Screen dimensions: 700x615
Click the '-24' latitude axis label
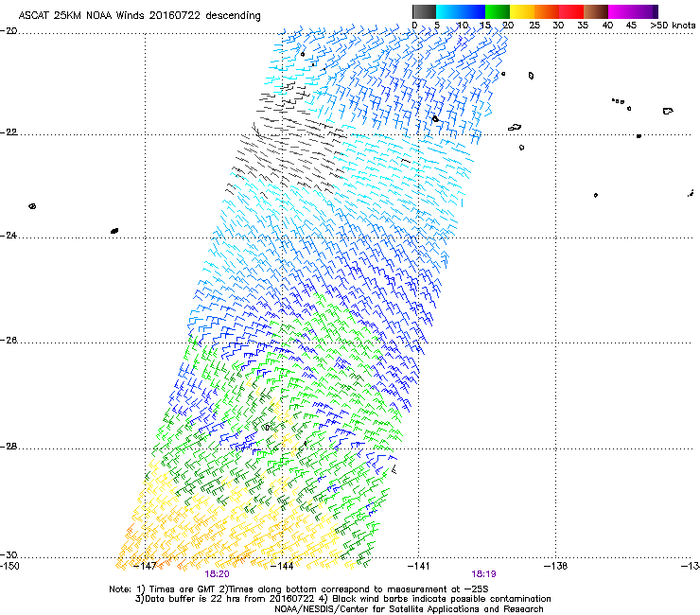tap(9, 235)
